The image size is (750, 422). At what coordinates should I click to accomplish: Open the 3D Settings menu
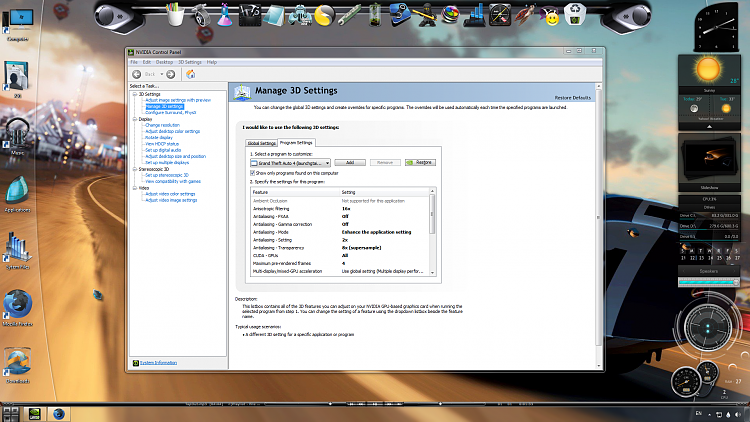coord(190,62)
